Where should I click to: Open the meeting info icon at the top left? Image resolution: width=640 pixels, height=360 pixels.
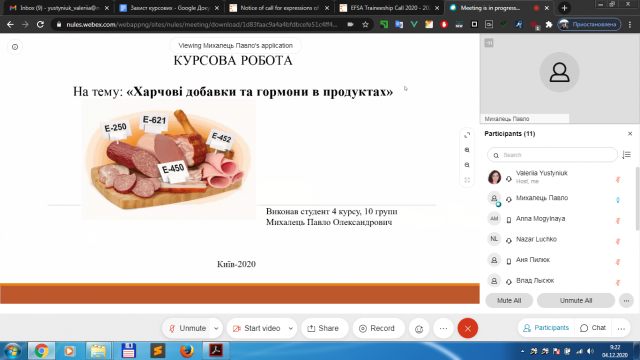click(15, 47)
